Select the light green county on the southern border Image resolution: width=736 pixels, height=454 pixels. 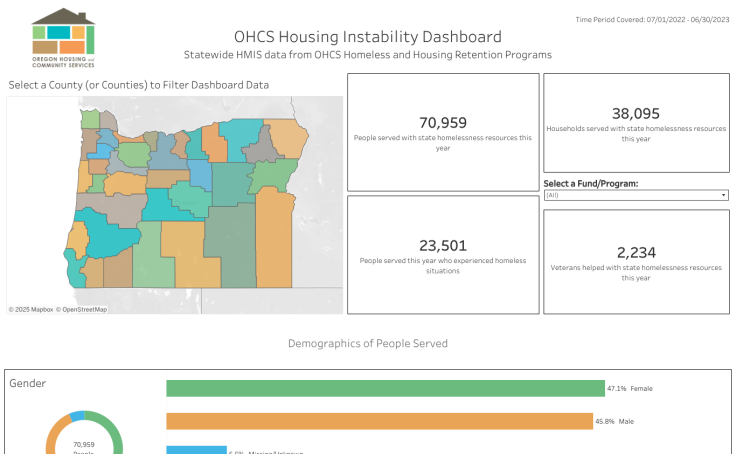150,260
